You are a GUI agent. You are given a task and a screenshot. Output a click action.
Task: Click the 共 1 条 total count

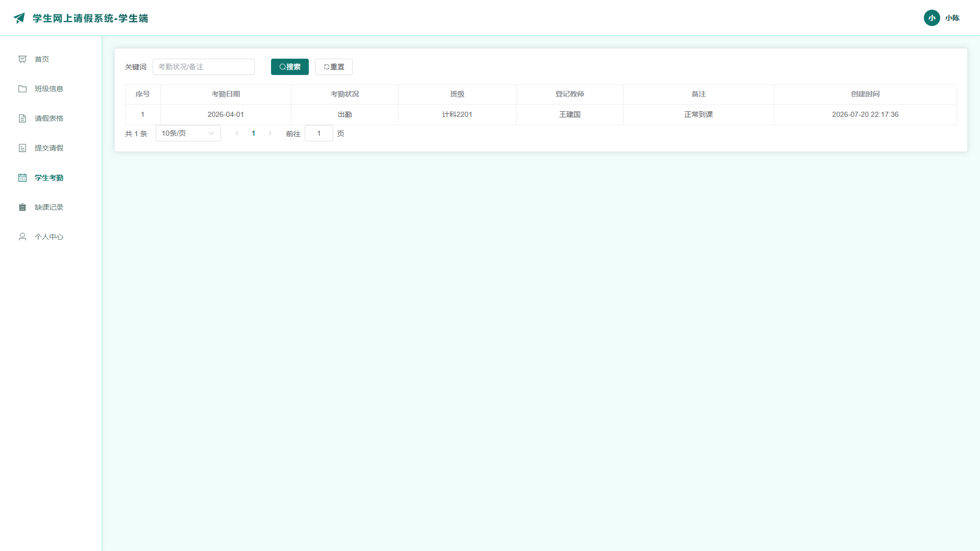[x=136, y=134]
